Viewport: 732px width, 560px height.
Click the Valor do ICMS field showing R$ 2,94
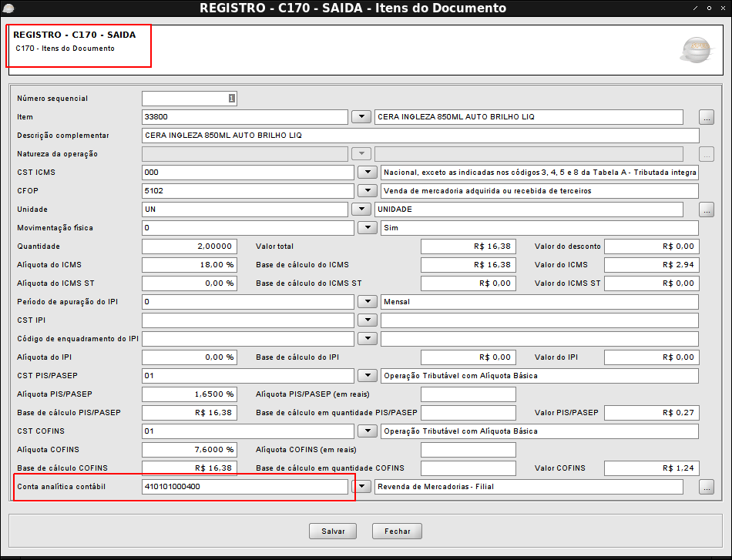click(652, 265)
